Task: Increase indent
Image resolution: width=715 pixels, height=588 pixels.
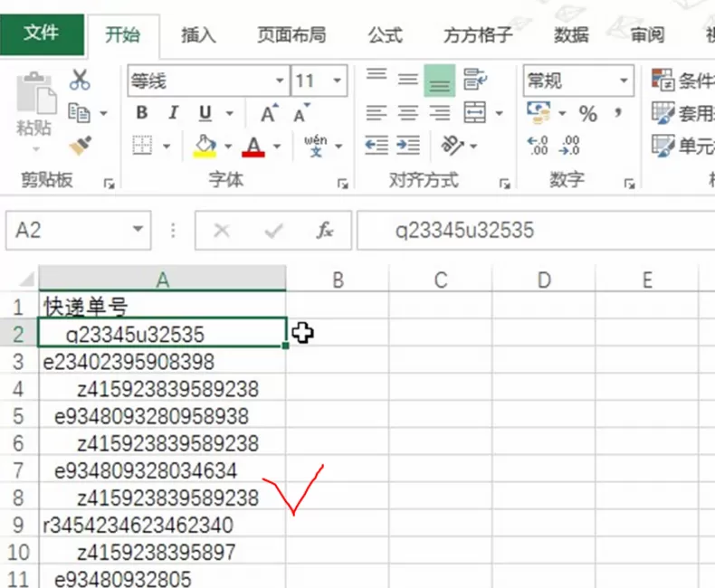Action: [x=408, y=146]
